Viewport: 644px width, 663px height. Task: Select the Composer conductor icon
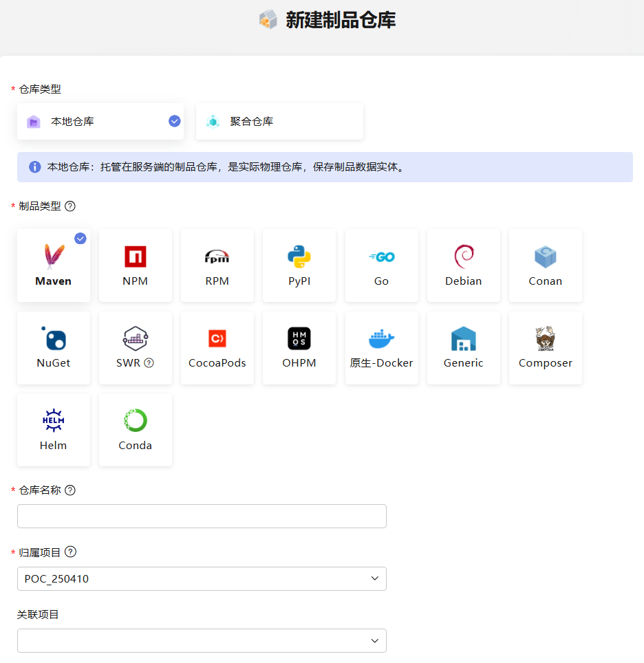pyautogui.click(x=546, y=338)
